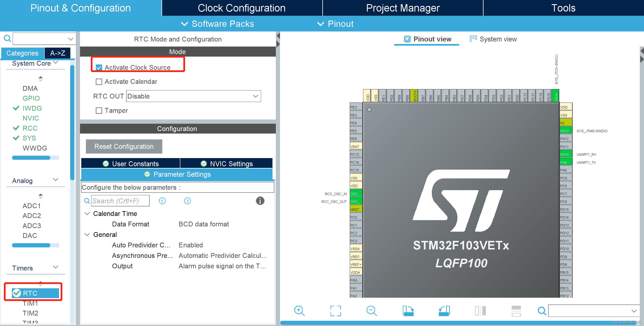Expand the Pinout menu

(x=335, y=24)
